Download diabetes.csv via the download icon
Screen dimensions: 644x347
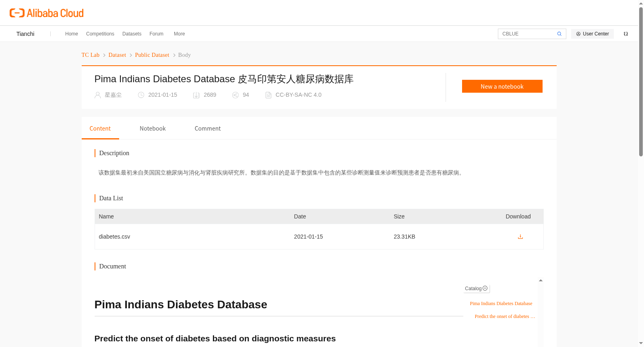point(520,237)
